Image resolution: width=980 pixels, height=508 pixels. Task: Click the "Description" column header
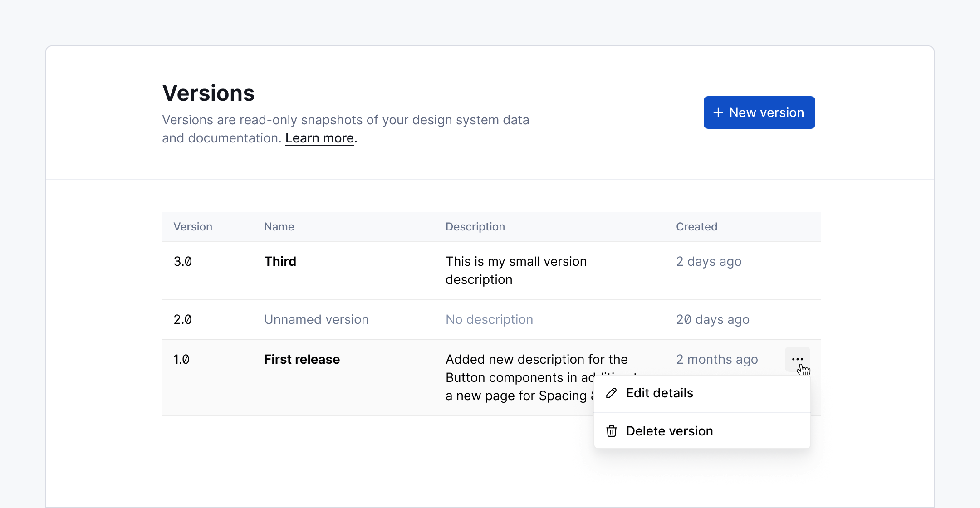coord(475,226)
